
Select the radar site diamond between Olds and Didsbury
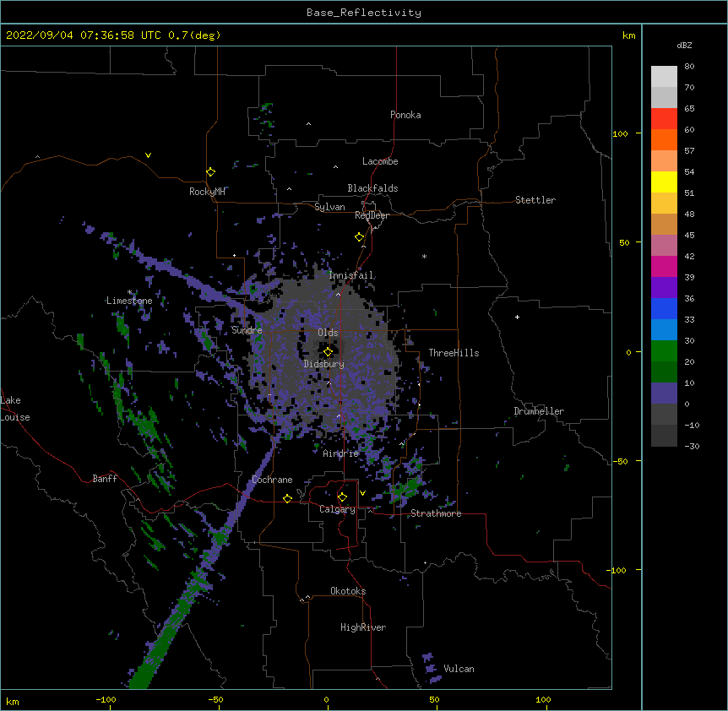pyautogui.click(x=328, y=352)
